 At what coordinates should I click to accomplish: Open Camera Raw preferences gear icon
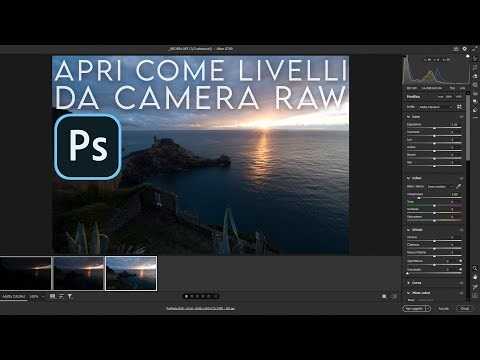(465, 49)
